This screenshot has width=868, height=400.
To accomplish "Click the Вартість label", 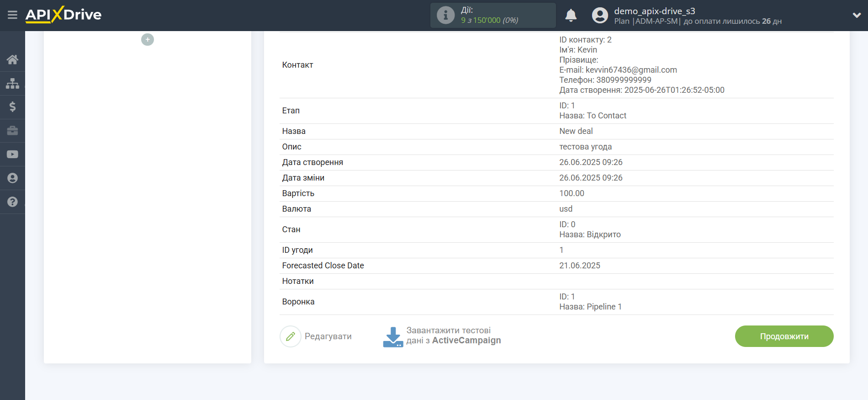I will click(298, 193).
